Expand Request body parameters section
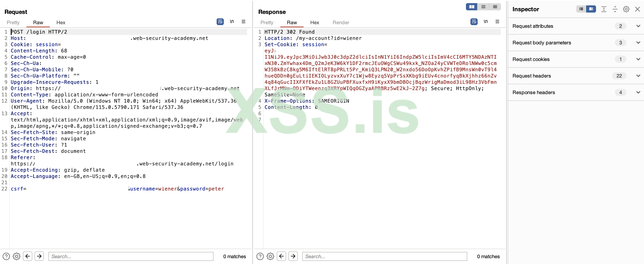The image size is (644, 264). point(638,43)
